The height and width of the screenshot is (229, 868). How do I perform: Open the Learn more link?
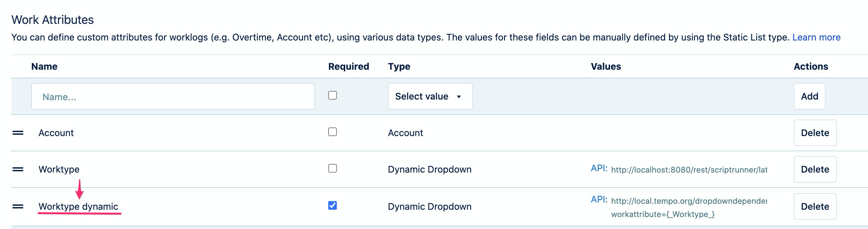tap(816, 37)
